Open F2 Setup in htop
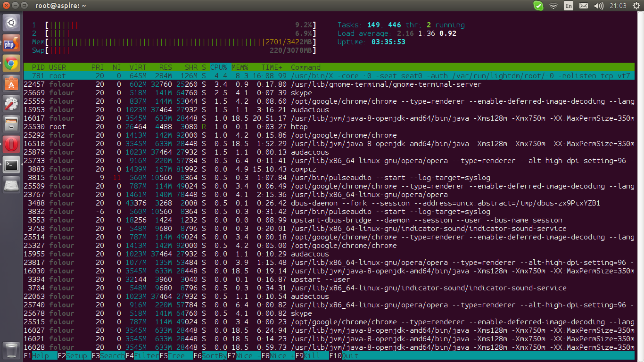This screenshot has height=362, width=644. tap(76, 356)
